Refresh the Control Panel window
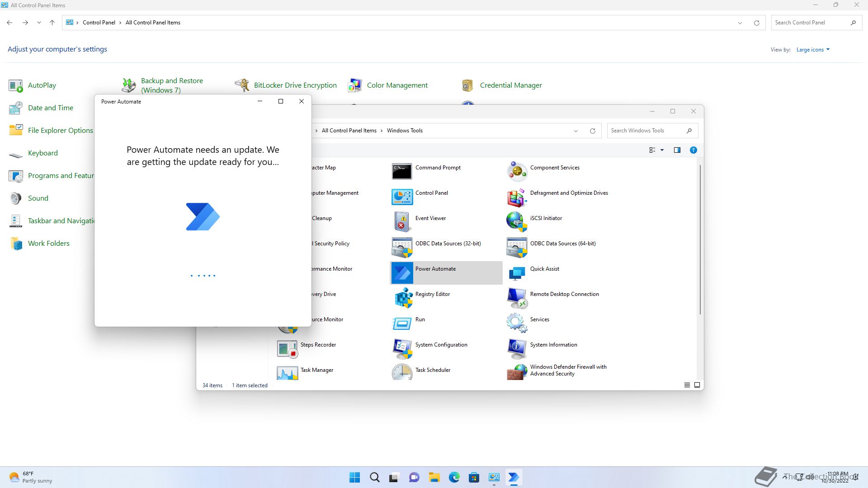 coord(756,23)
